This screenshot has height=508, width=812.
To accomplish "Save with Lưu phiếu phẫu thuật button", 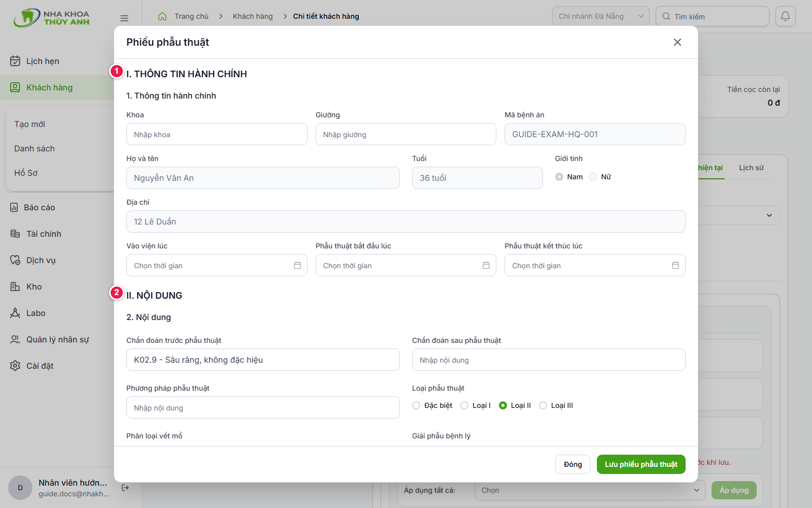I will pyautogui.click(x=641, y=464).
